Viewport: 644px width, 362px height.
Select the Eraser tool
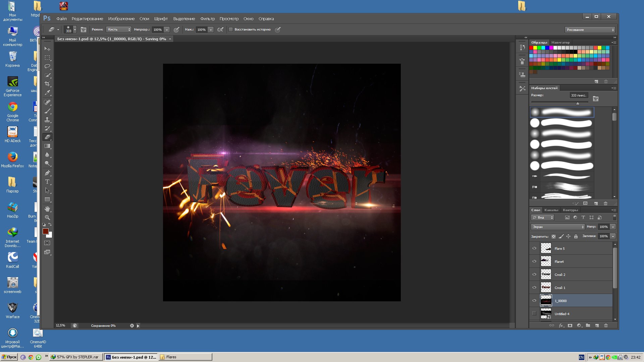coord(47,137)
